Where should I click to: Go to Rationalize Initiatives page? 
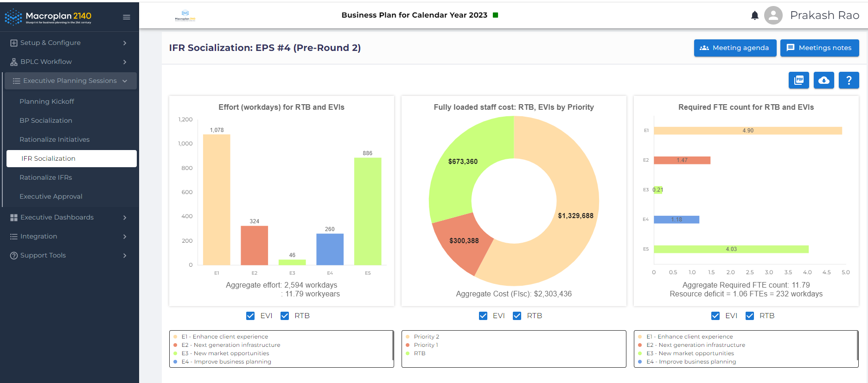pyautogui.click(x=55, y=139)
